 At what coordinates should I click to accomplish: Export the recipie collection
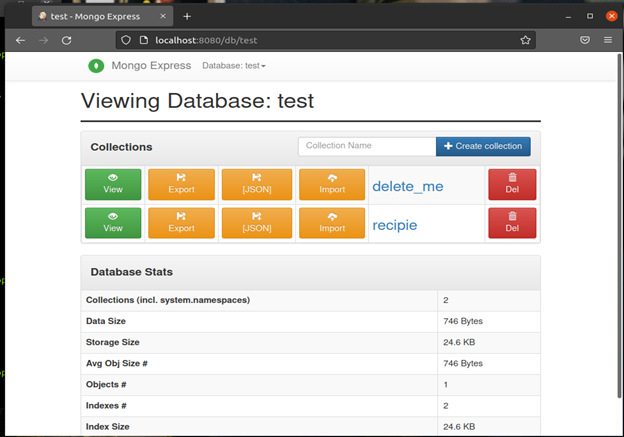[x=181, y=223]
